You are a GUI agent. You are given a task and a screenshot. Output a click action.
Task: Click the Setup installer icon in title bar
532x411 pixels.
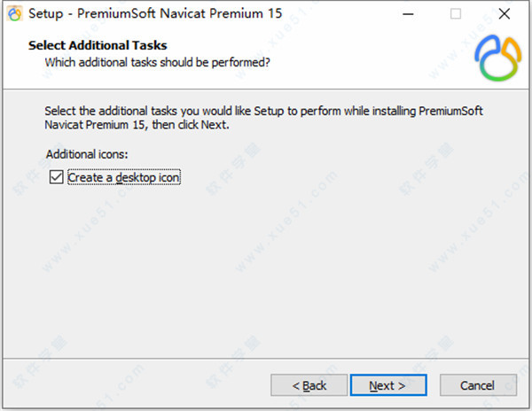(13, 14)
